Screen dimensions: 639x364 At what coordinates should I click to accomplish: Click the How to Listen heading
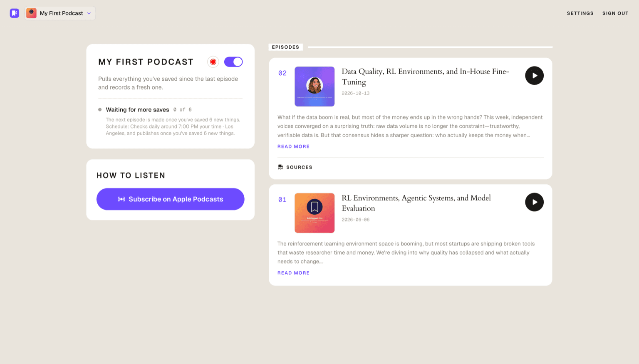pos(131,176)
